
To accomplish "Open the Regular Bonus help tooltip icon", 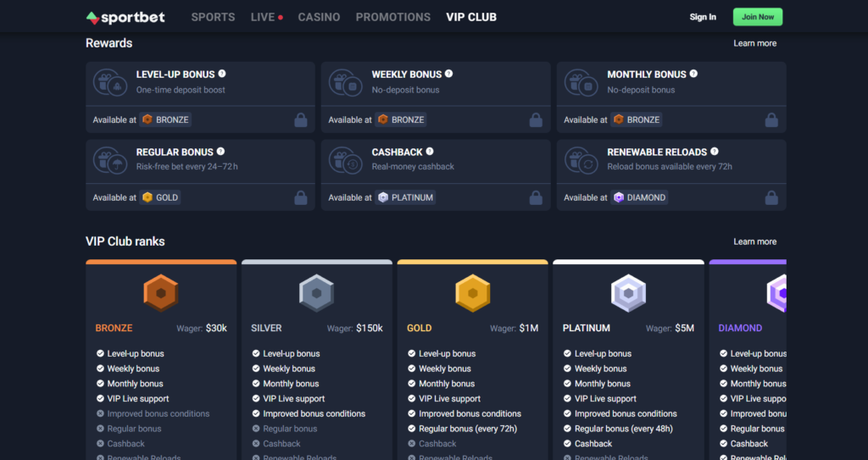I will (x=220, y=151).
